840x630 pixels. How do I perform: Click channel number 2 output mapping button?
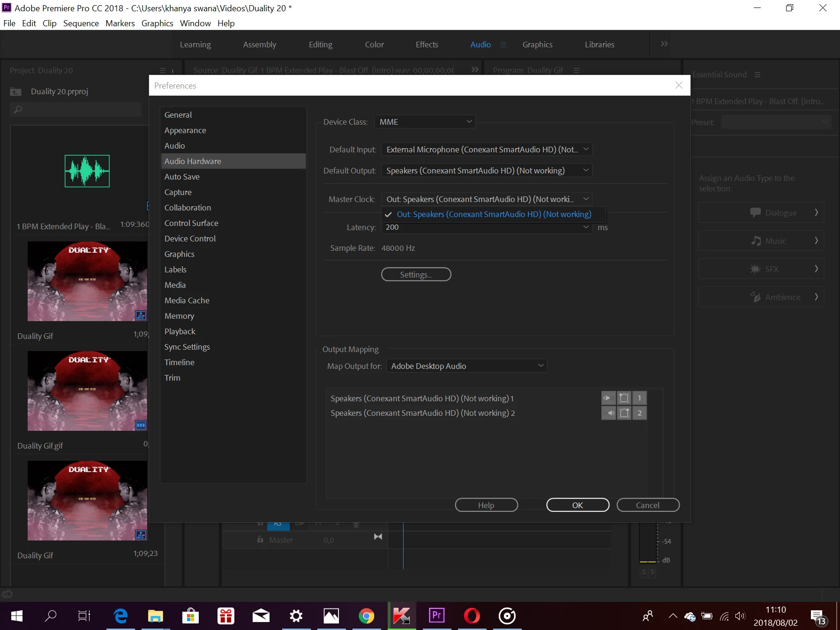point(639,413)
